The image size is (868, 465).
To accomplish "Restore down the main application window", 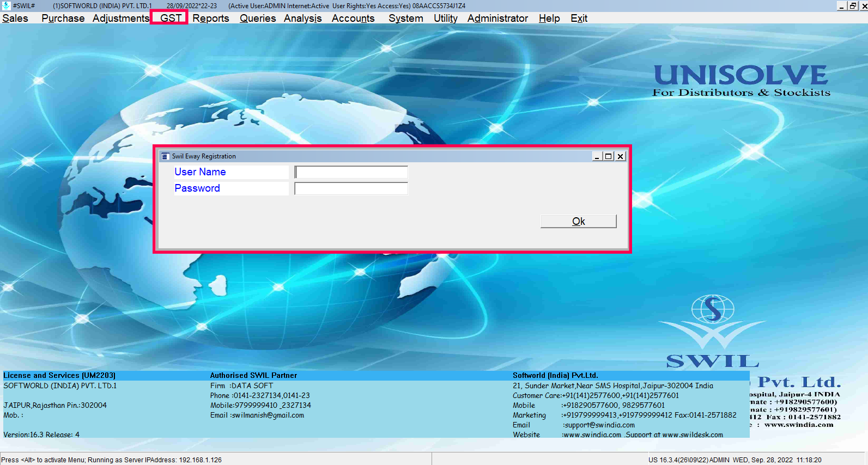I will (853, 5).
